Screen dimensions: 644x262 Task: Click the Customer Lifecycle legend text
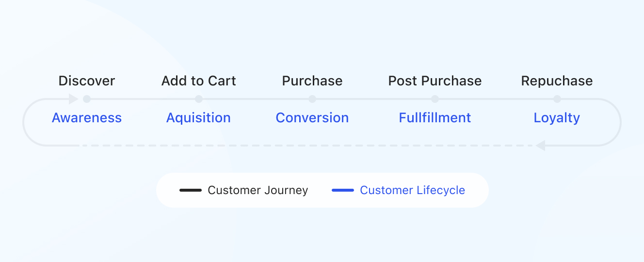412,190
